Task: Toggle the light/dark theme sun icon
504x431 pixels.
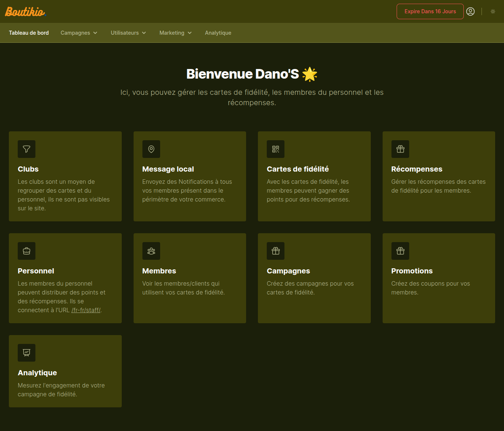Action: [493, 11]
